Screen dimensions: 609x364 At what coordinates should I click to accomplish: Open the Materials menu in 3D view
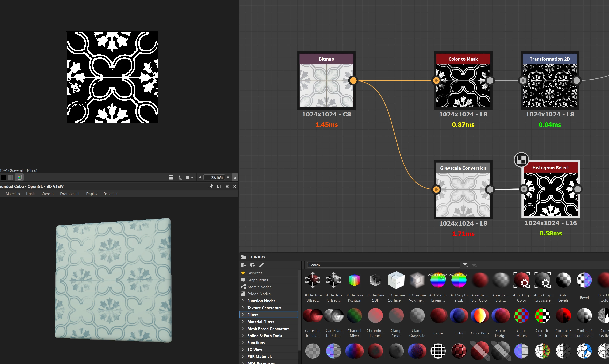(12, 194)
